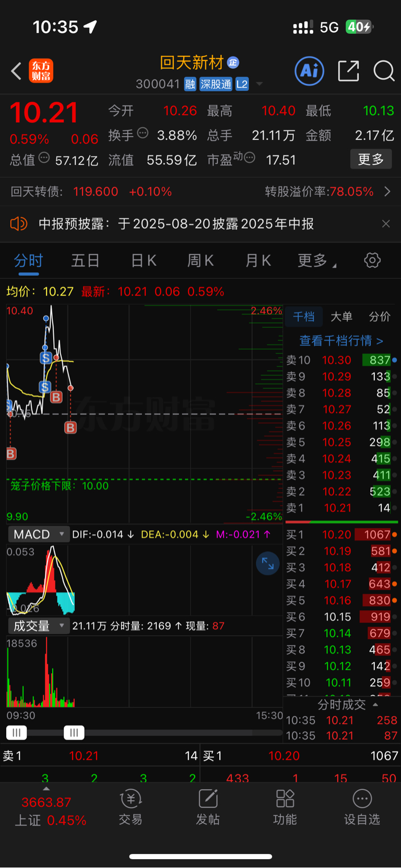Image resolution: width=401 pixels, height=868 pixels.
Task: Tap 笼子价格下限 10.00 line label
Action: [x=60, y=486]
